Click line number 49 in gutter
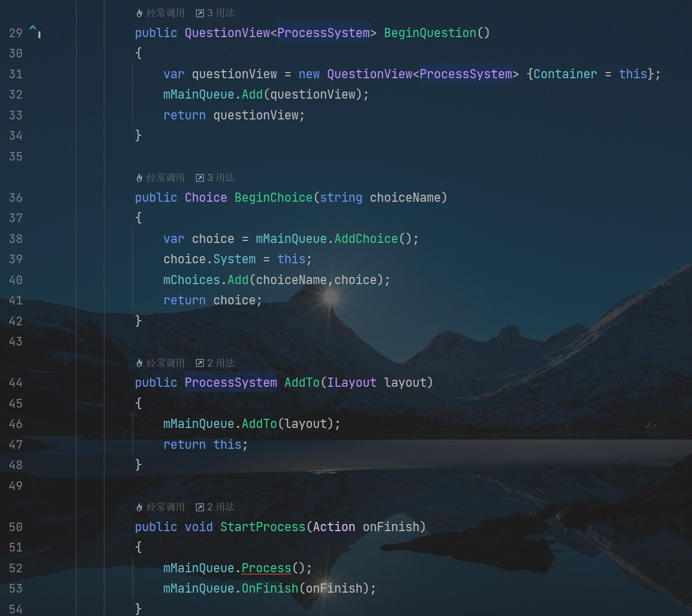Viewport: 692px width, 616px height. coord(16,486)
